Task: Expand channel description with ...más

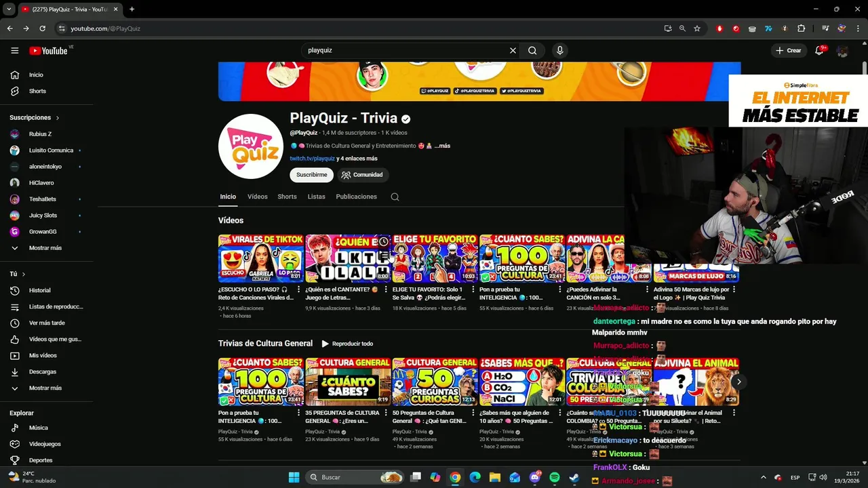Action: (442, 146)
